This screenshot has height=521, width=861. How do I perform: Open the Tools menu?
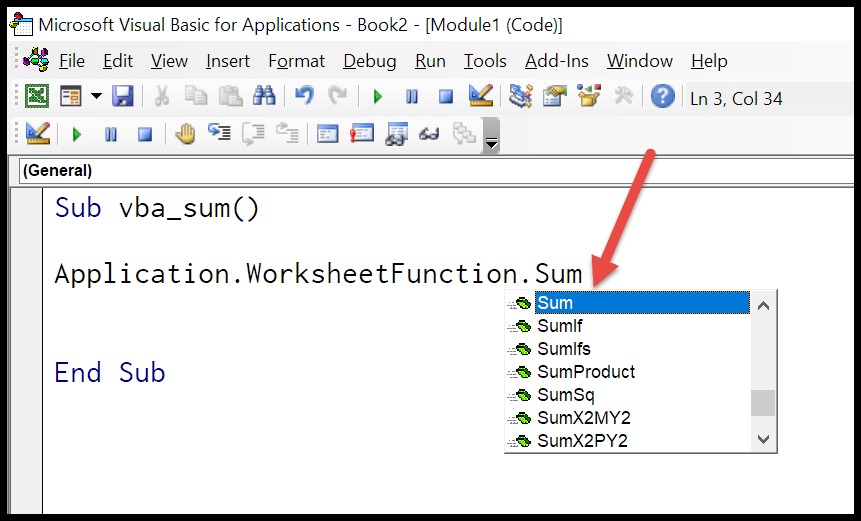point(485,61)
